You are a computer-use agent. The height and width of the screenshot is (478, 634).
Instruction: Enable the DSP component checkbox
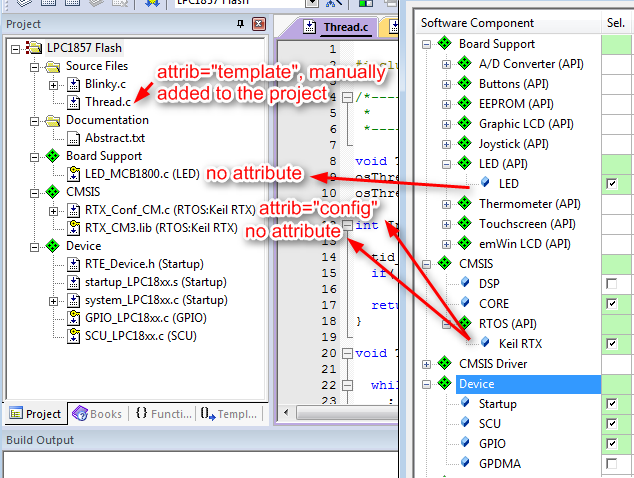coord(611,284)
